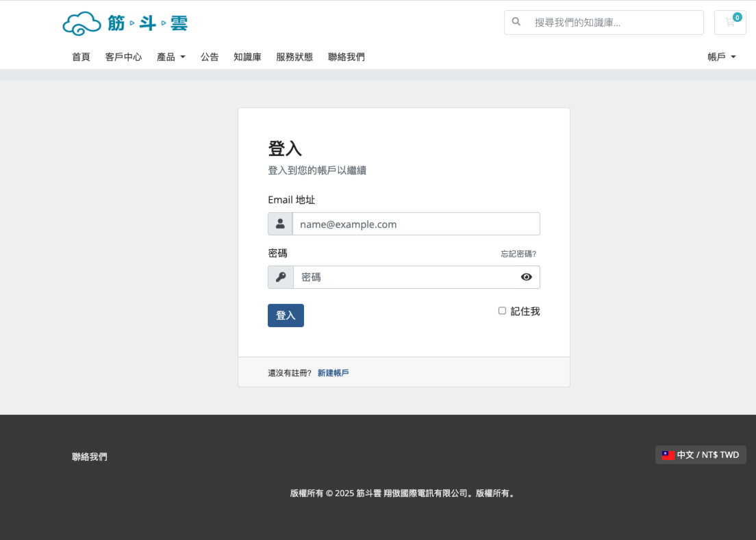
Task: Click the 還沒有註冊? text
Action: point(290,373)
